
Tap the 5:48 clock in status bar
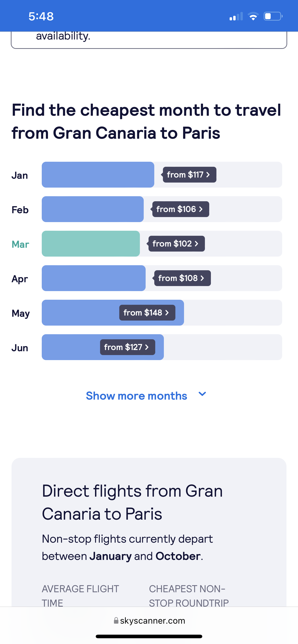(x=41, y=17)
